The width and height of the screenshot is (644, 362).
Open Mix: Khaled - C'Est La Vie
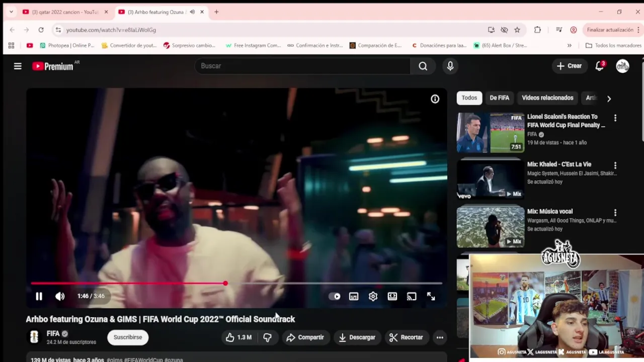[x=559, y=164]
